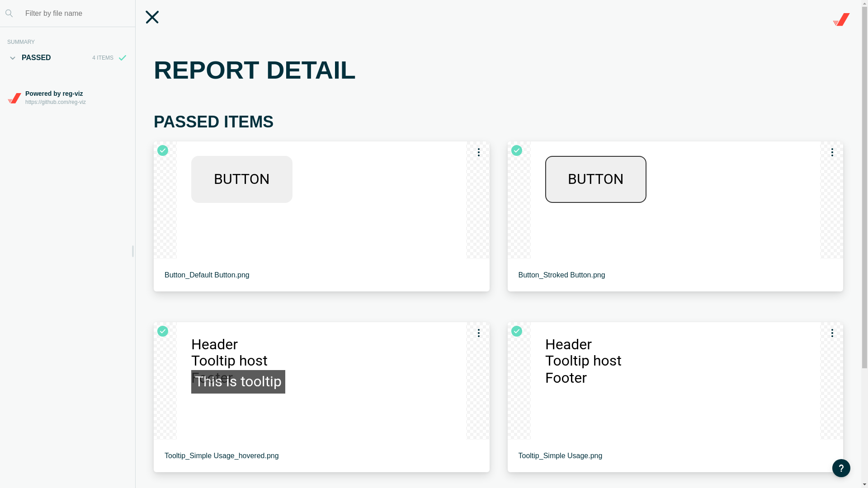
Task: Open the Powered by reg-viz link
Action: point(54,94)
